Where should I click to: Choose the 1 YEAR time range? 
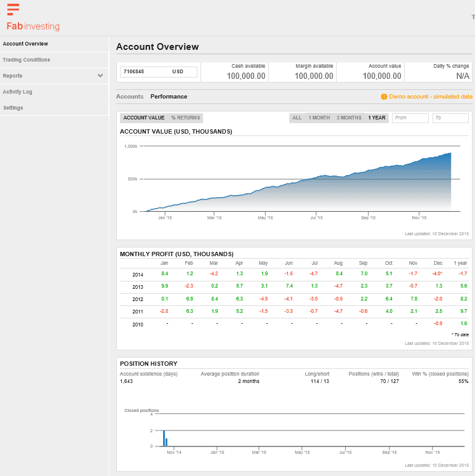pos(377,118)
